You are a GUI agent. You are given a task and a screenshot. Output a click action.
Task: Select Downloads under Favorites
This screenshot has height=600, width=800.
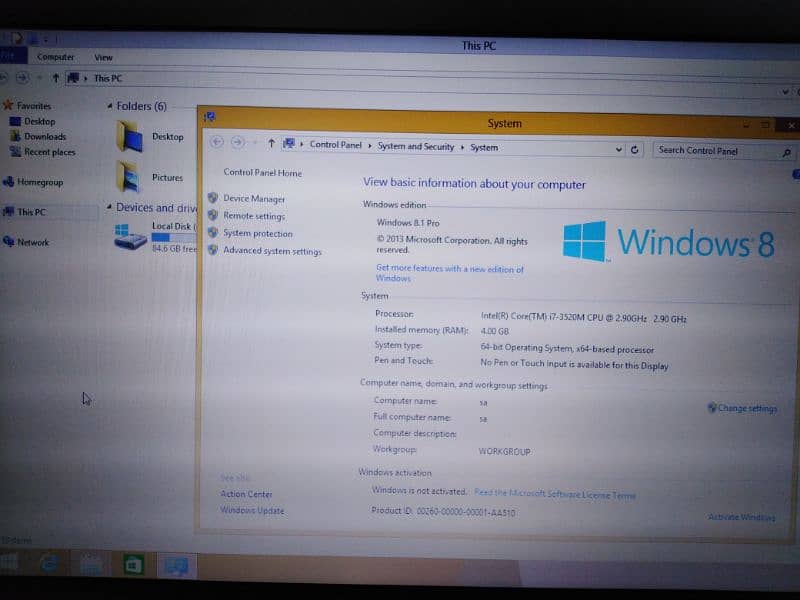point(45,137)
